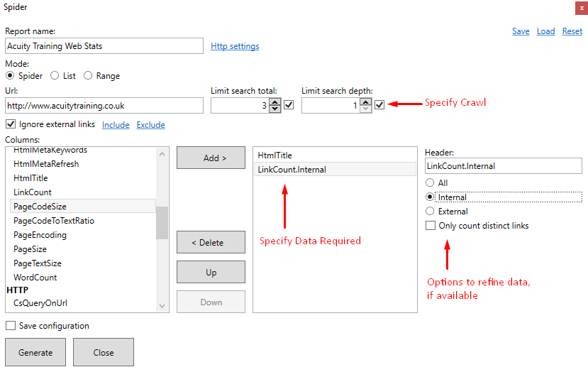The image size is (588, 372).
Task: Enable the Save configuration checkbox
Action: pyautogui.click(x=11, y=325)
